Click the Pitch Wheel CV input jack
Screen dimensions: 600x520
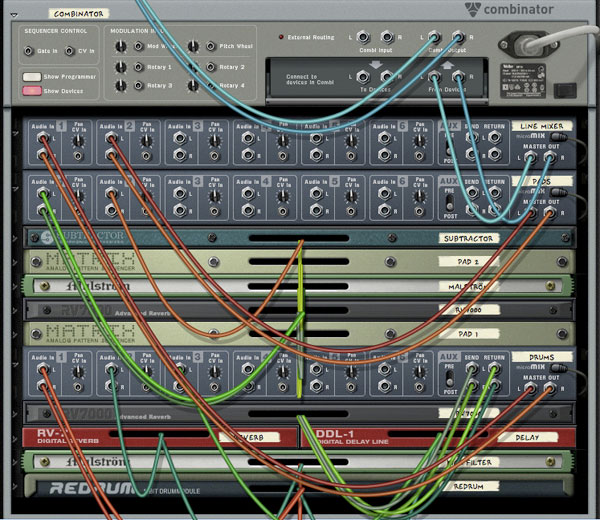point(210,46)
